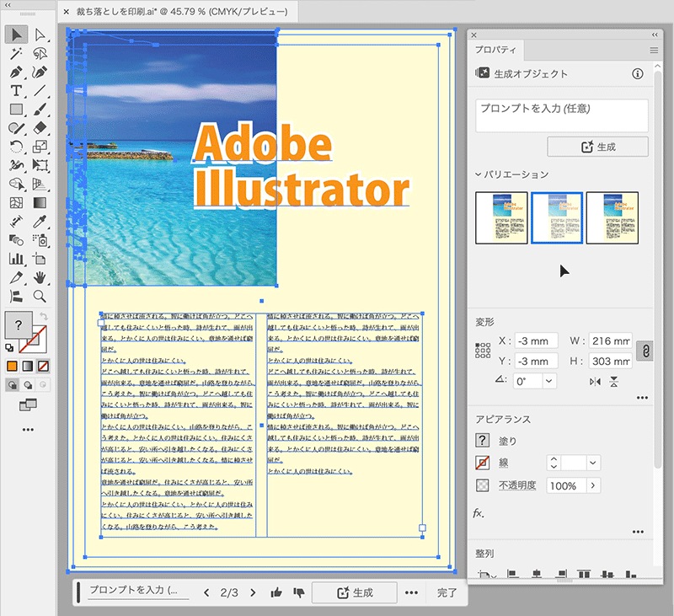674x616 pixels.
Task: Click the thumbs down feedback icon
Action: pyautogui.click(x=299, y=592)
